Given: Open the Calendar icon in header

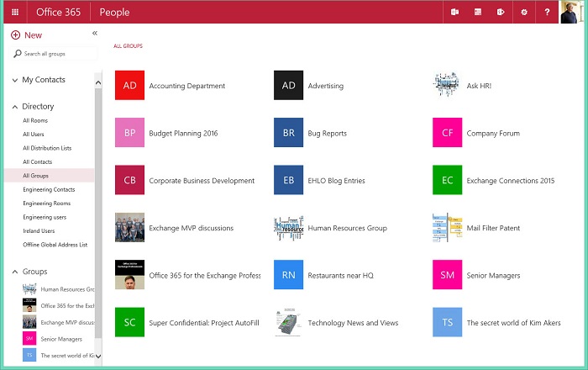Looking at the screenshot, I should tap(478, 13).
